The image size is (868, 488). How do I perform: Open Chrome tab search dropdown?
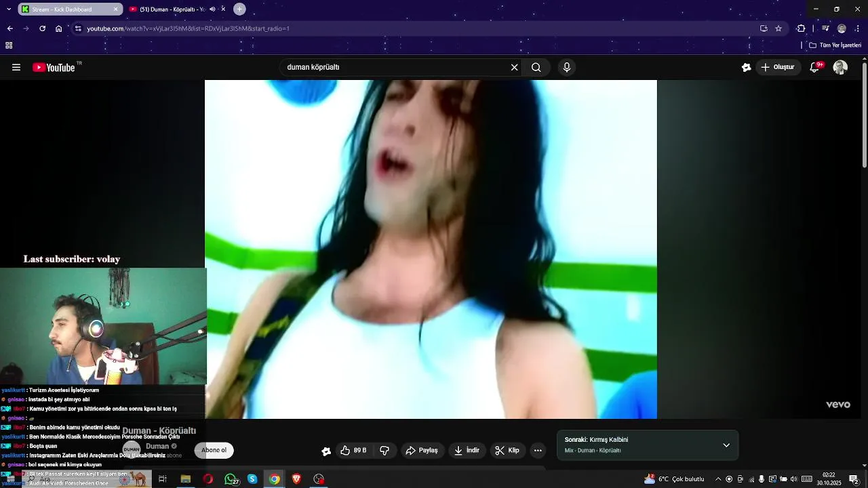coord(8,9)
